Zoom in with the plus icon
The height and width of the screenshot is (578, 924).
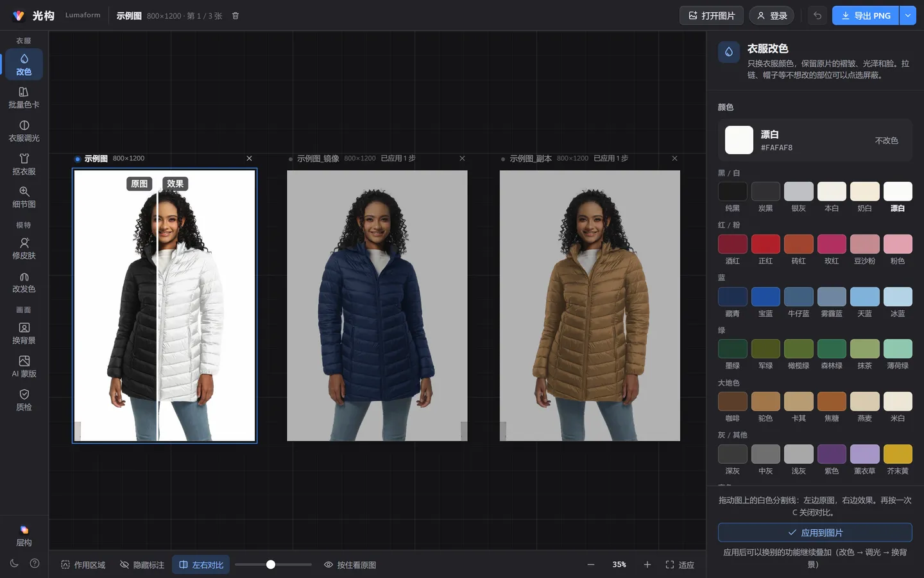click(x=647, y=565)
